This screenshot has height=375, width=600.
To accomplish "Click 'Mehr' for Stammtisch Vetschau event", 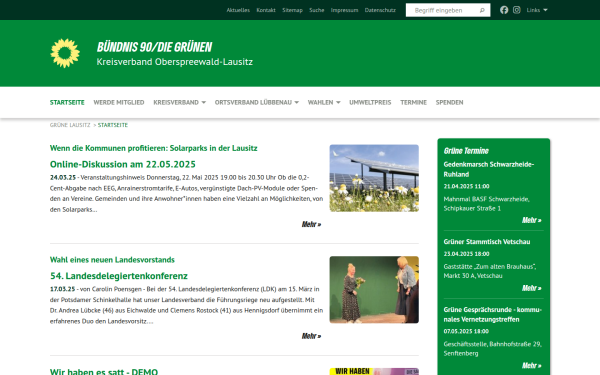I will [532, 288].
